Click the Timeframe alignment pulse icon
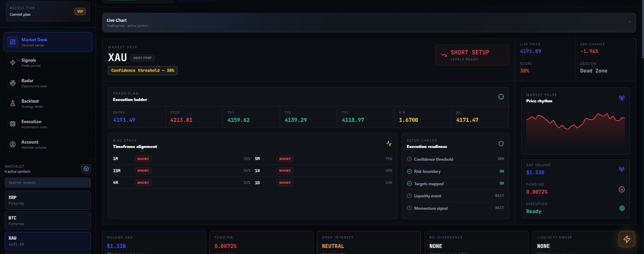The image size is (644, 254). click(389, 144)
